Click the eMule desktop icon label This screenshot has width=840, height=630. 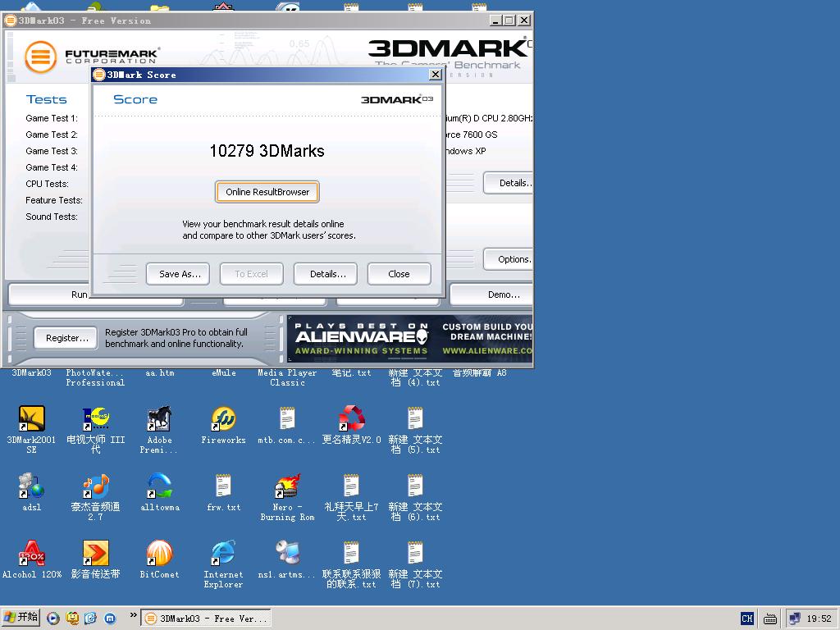pos(223,373)
